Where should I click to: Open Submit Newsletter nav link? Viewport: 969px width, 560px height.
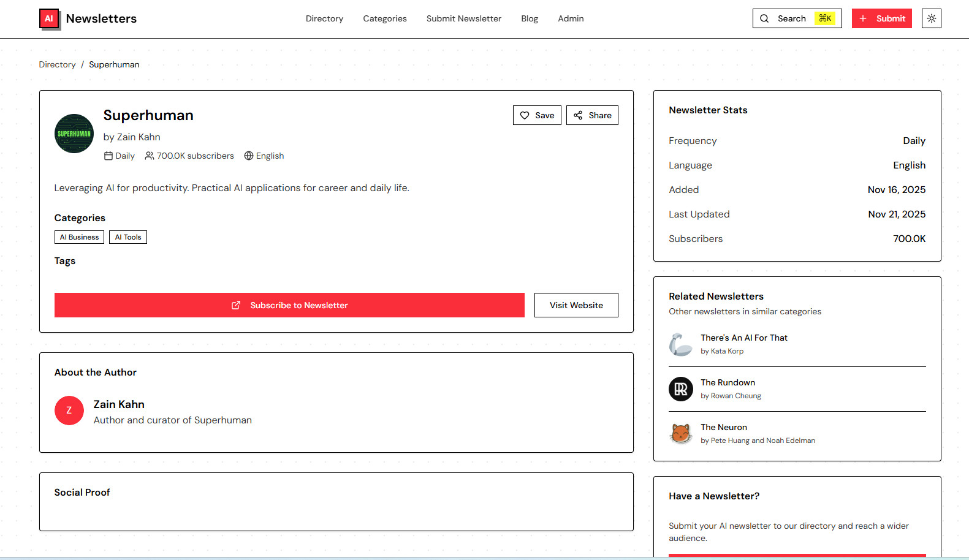click(x=464, y=18)
